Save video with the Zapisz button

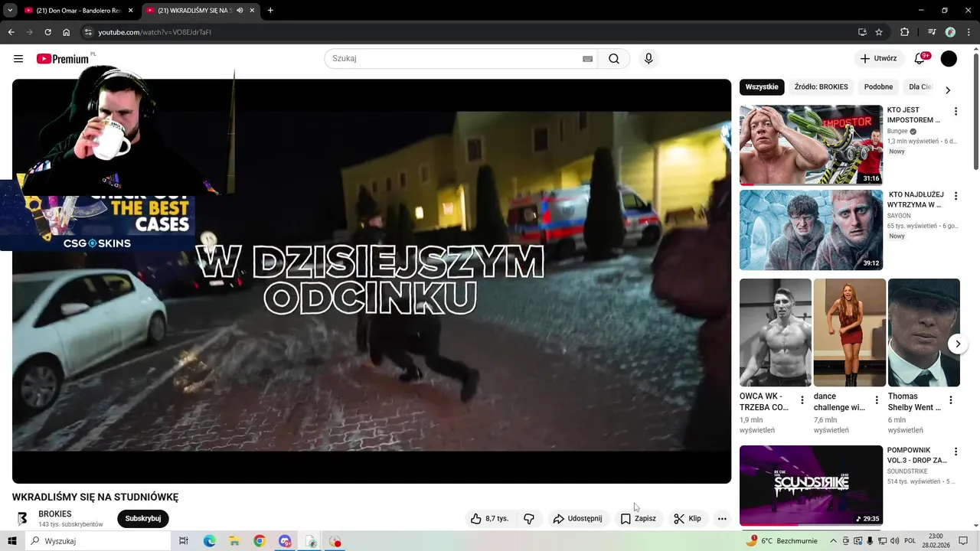click(x=639, y=519)
